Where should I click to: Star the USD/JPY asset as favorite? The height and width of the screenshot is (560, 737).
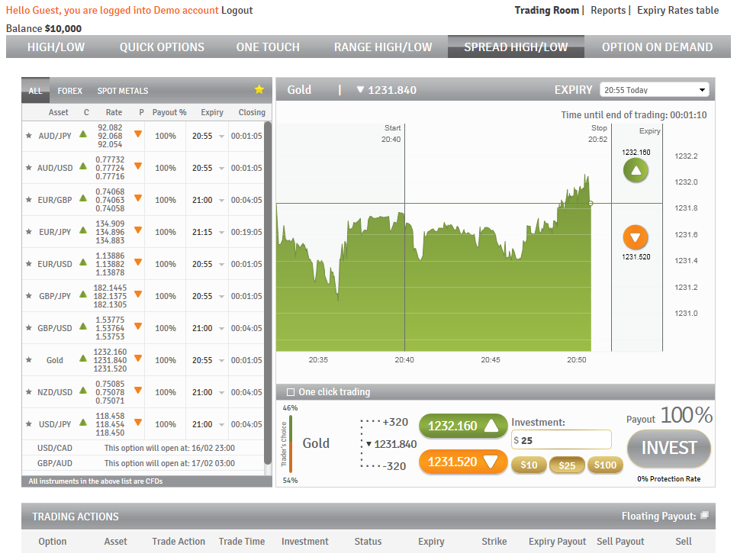click(x=29, y=423)
